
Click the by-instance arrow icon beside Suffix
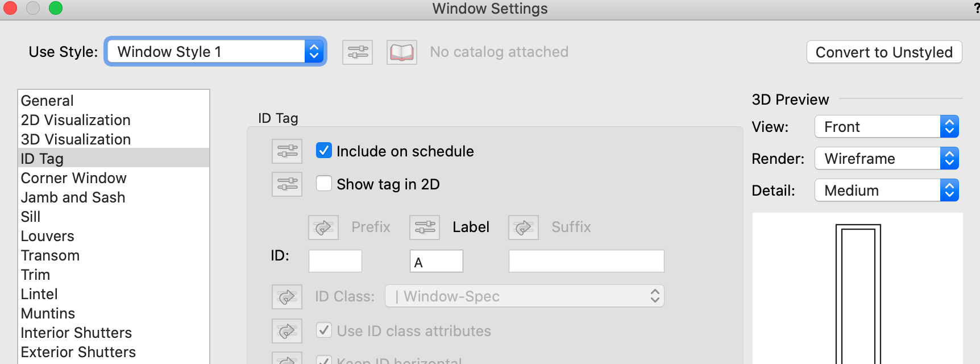[522, 227]
